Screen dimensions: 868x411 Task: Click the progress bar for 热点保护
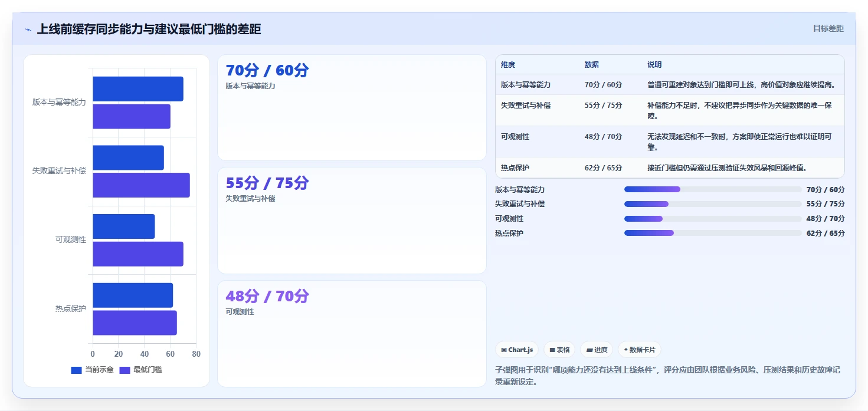coord(713,233)
